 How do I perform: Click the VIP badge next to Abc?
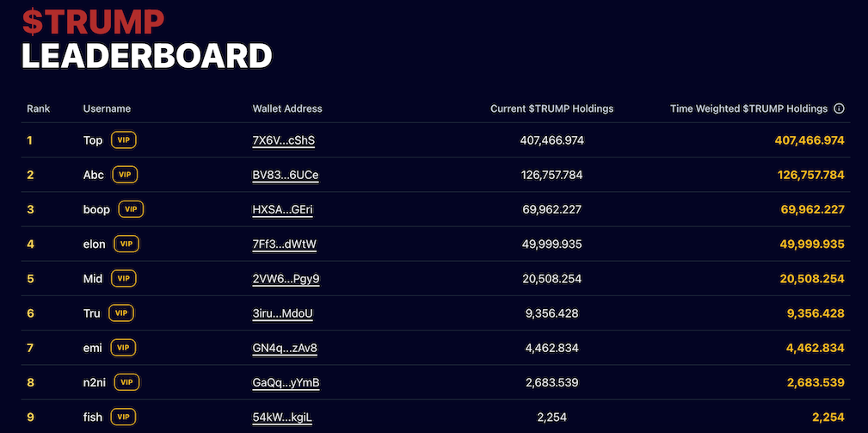(125, 175)
